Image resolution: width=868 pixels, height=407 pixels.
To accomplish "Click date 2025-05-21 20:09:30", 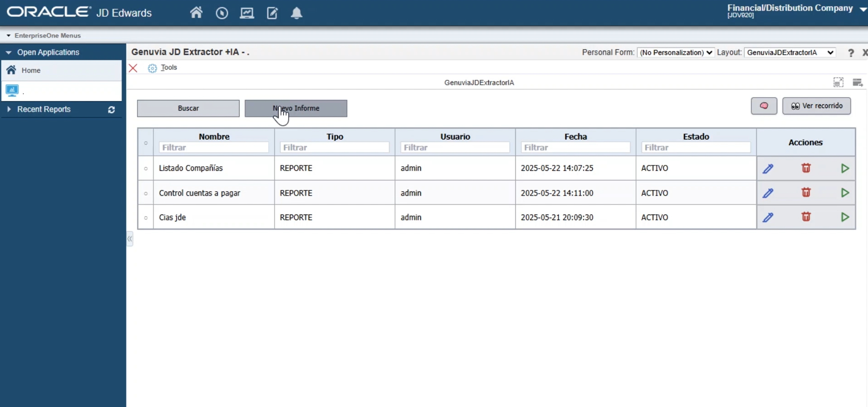I will tap(557, 217).
